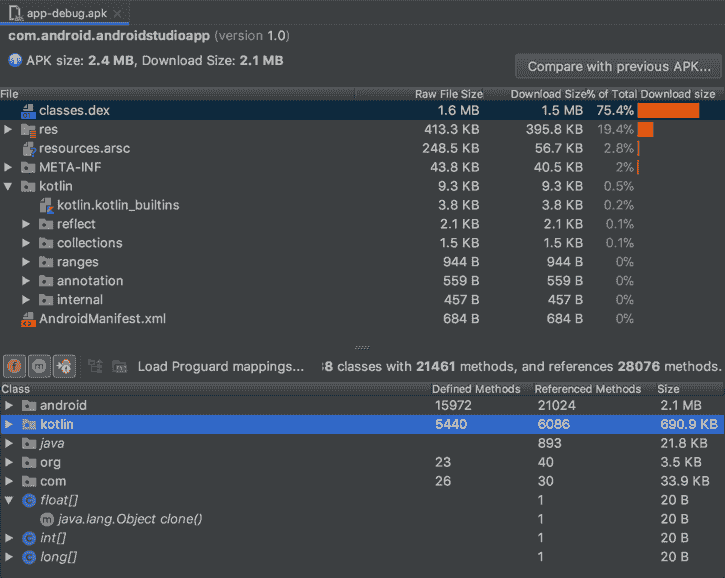Click the classes.dex size bar
Image resolution: width=725 pixels, height=578 pixels.
point(668,111)
